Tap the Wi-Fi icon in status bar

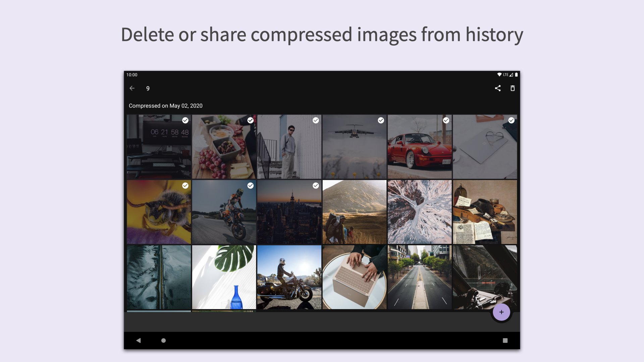click(x=499, y=75)
